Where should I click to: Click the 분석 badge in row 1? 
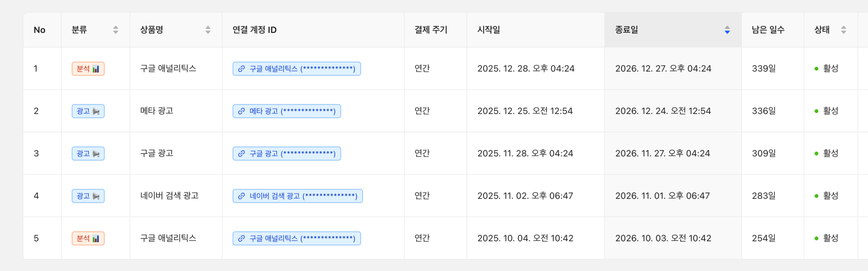tap(88, 69)
